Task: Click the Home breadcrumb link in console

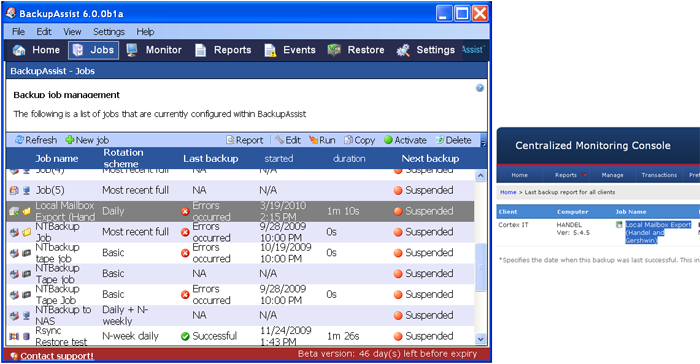Action: [508, 192]
